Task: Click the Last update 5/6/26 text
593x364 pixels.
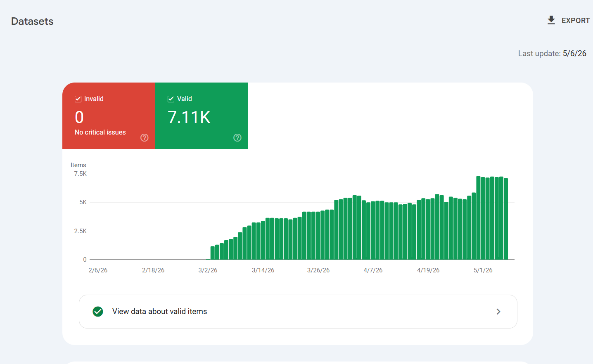Action: (552, 54)
